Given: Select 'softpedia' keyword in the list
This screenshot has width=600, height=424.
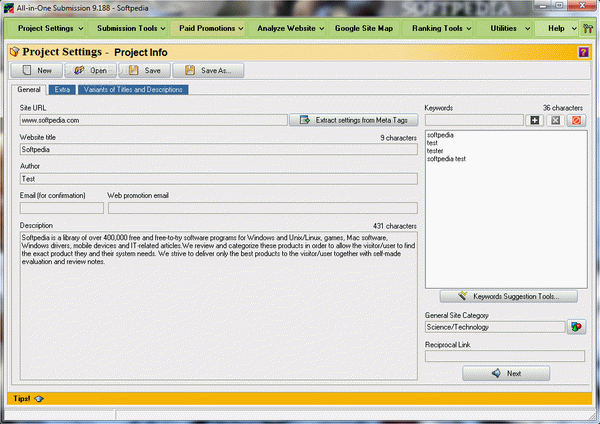Looking at the screenshot, I should point(440,135).
